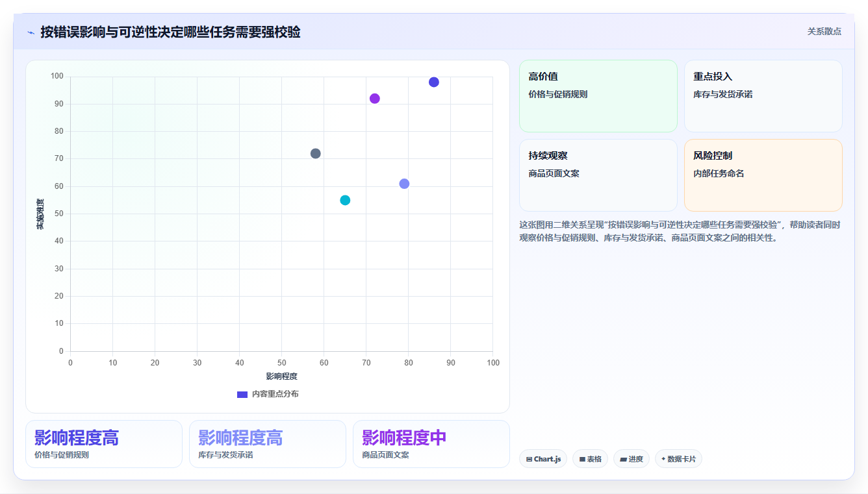Open the 风险控制 card
Screen dimensions: 868x494
(763, 175)
